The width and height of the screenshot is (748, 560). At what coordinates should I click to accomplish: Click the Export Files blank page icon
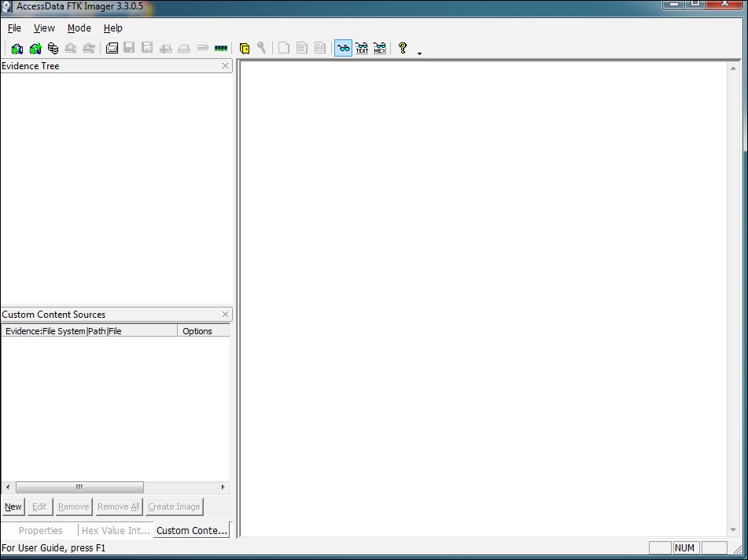(x=284, y=48)
